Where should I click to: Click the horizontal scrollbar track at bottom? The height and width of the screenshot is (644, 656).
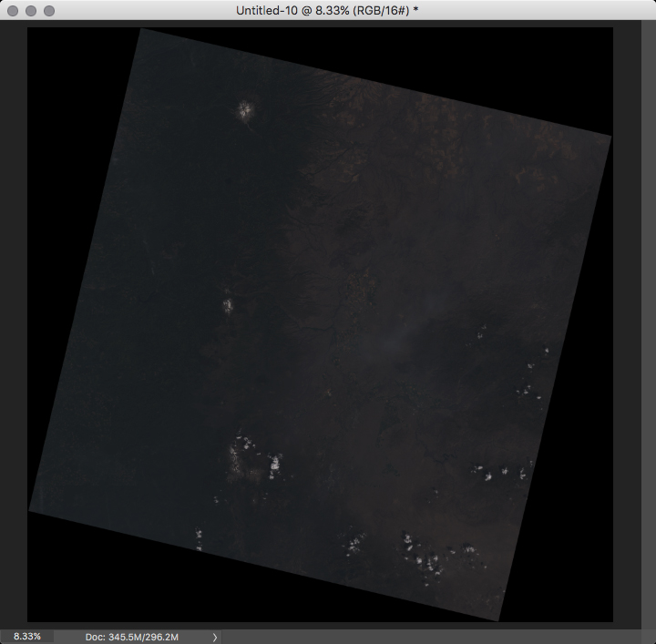click(x=437, y=636)
